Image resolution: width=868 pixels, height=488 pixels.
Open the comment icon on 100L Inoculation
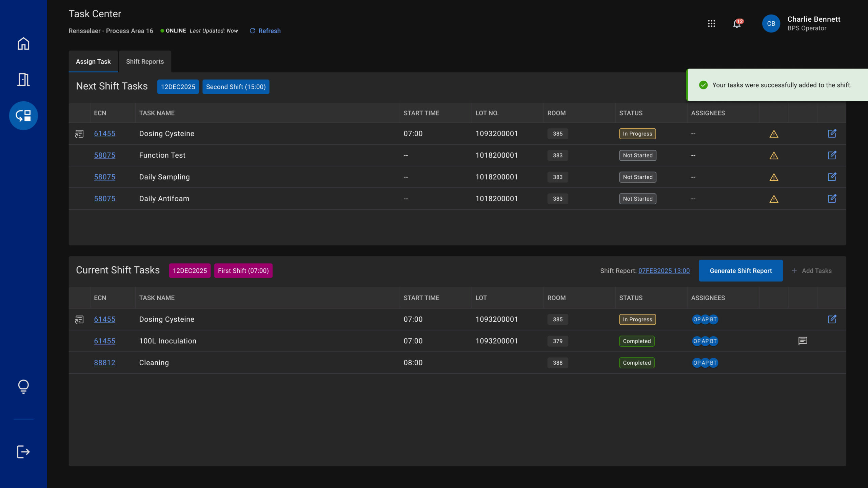803,341
